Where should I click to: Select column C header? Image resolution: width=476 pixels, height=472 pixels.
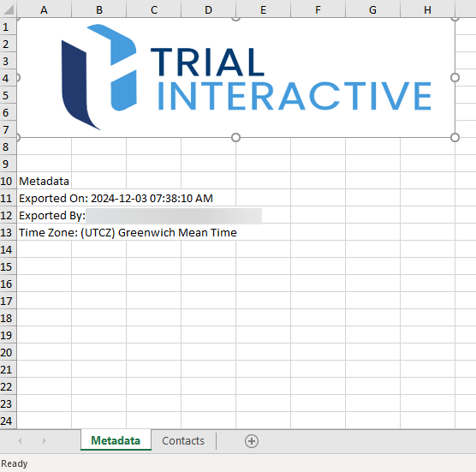tap(154, 9)
